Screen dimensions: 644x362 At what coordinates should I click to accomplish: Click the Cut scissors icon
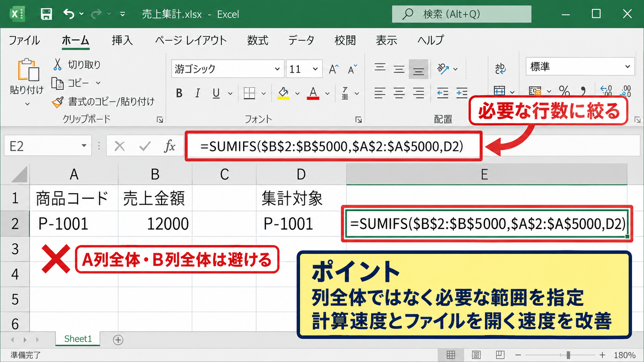click(57, 64)
